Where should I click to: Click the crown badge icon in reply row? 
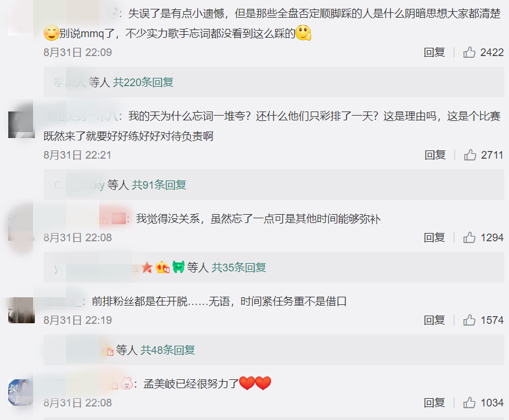[162, 268]
